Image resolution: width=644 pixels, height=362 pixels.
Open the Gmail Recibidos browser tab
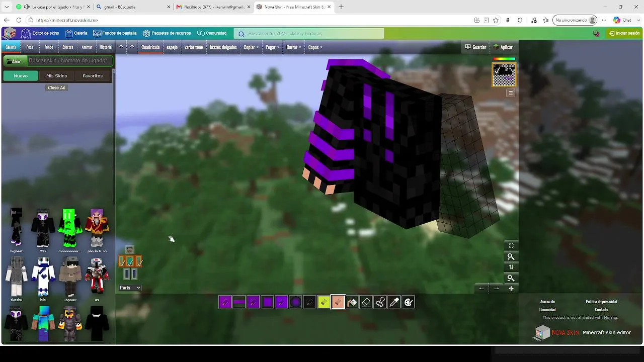(x=214, y=7)
